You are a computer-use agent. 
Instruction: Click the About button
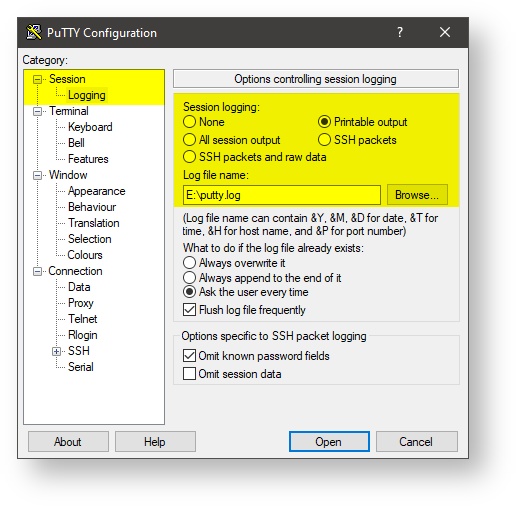(68, 442)
